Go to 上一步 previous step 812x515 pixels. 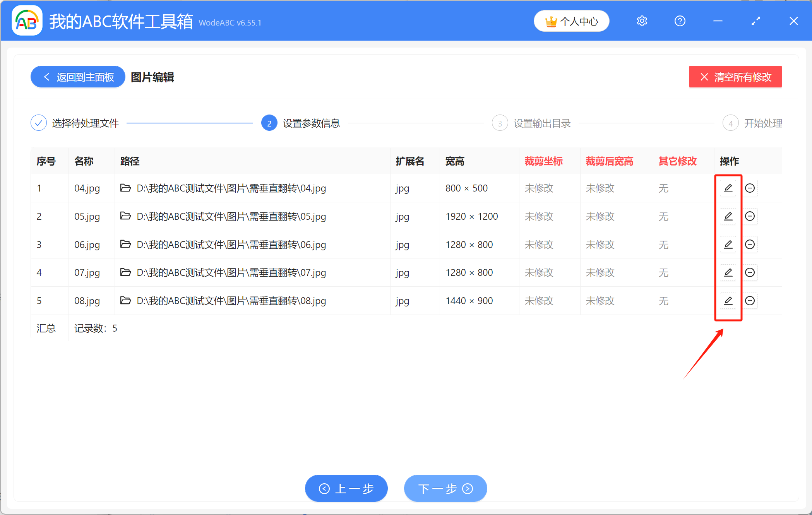(346, 488)
